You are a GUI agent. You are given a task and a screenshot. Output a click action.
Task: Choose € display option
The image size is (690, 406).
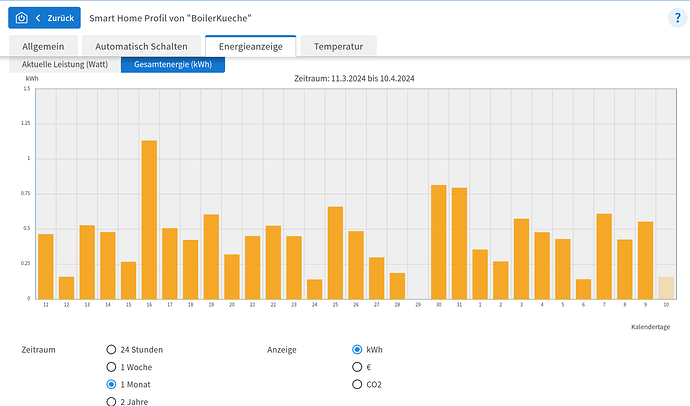click(x=362, y=367)
